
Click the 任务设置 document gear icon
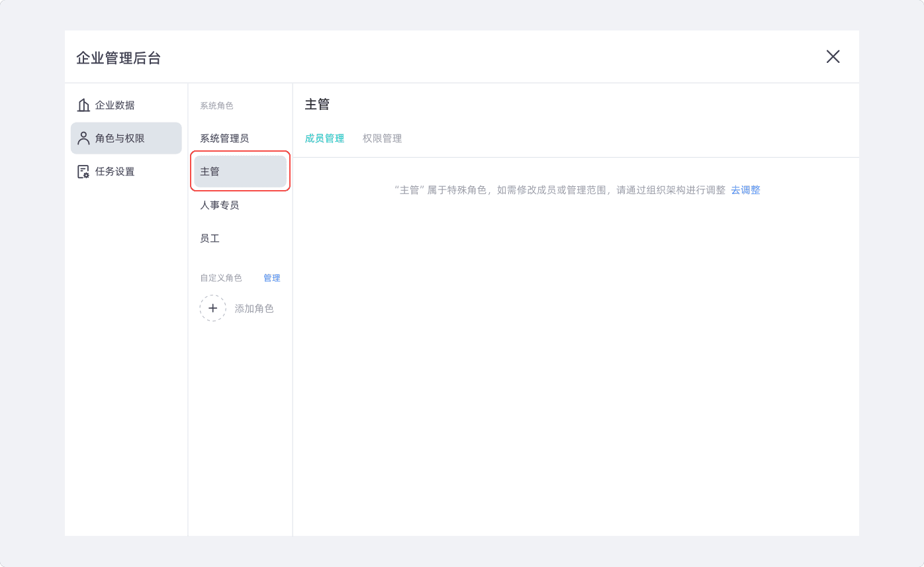83,172
